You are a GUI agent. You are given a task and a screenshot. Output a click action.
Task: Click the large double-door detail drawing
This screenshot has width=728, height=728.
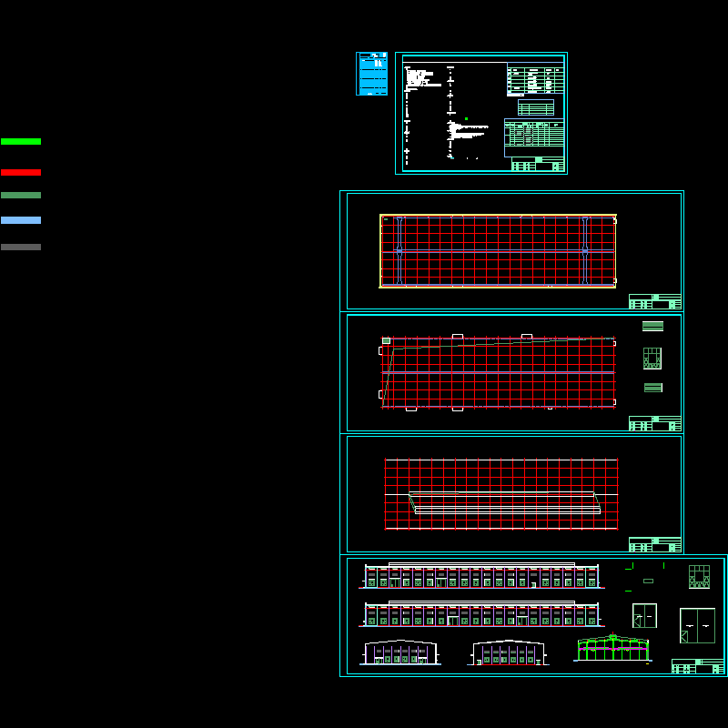point(697,625)
